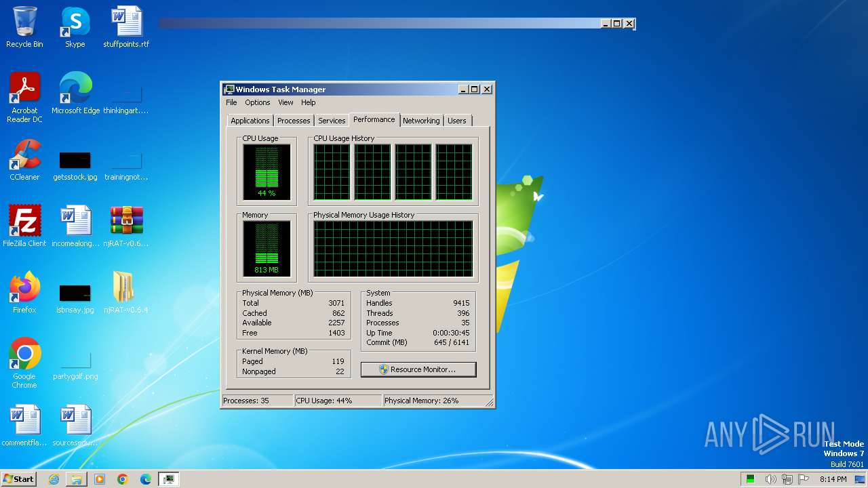Select the commentfla document icon
The height and width of the screenshot is (488, 868).
coord(24,426)
